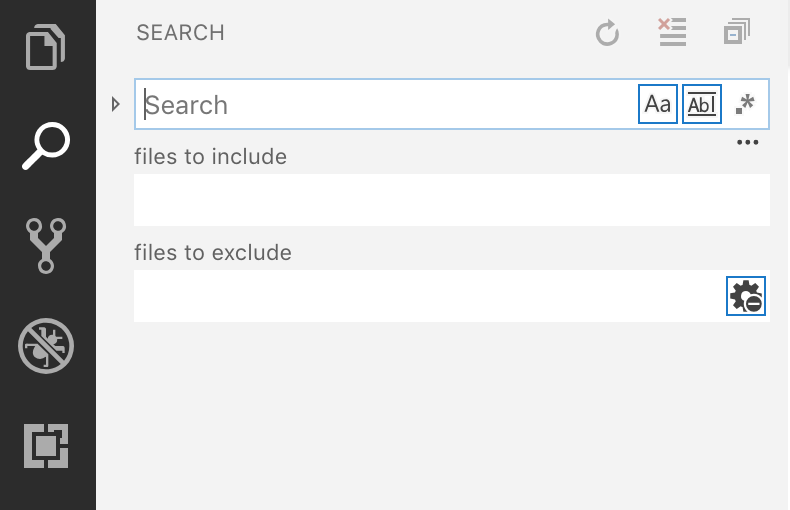
Task: Select the Search magnifier icon in activity bar
Action: 46,146
